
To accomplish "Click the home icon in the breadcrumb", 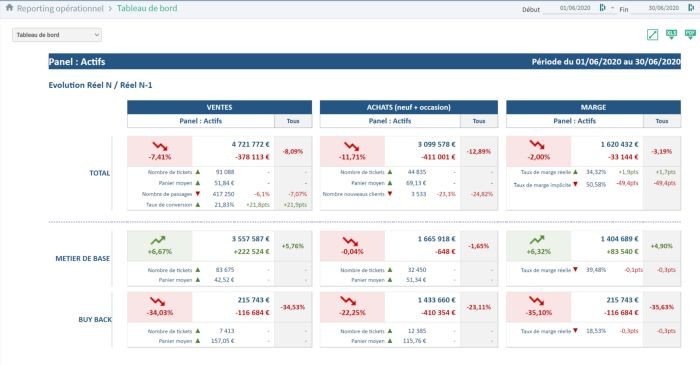I will (x=9, y=8).
